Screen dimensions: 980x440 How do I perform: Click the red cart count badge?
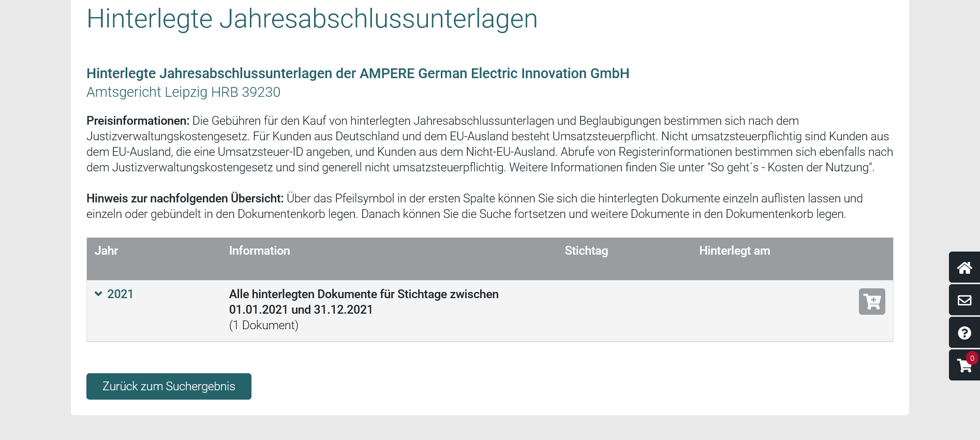point(972,358)
